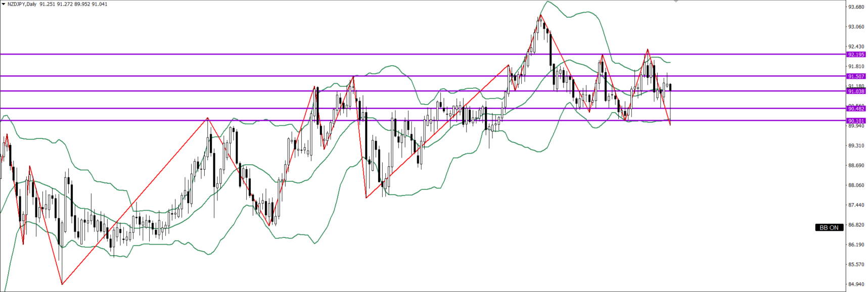
Task: Select the purple 90.482 price label
Action: point(856,109)
